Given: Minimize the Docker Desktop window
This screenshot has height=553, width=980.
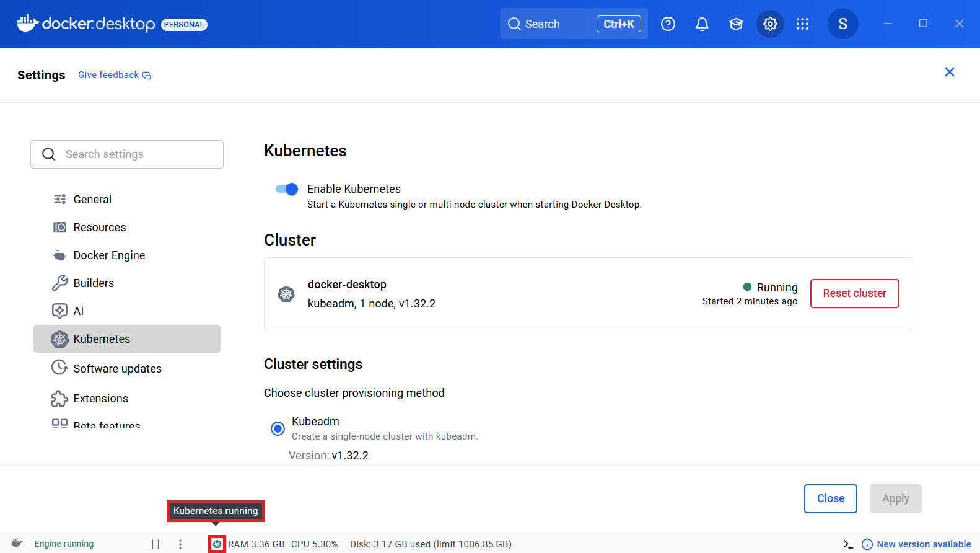Looking at the screenshot, I should click(888, 24).
